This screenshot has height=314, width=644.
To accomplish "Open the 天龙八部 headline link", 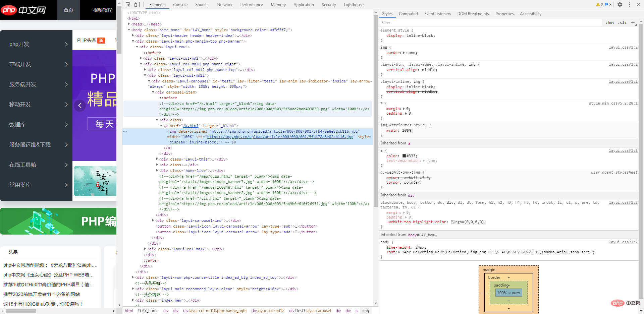I will (x=50, y=265).
